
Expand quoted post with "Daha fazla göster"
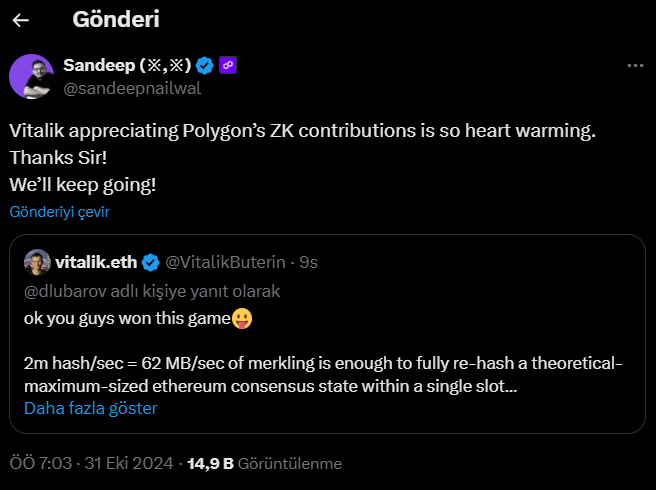(90, 408)
